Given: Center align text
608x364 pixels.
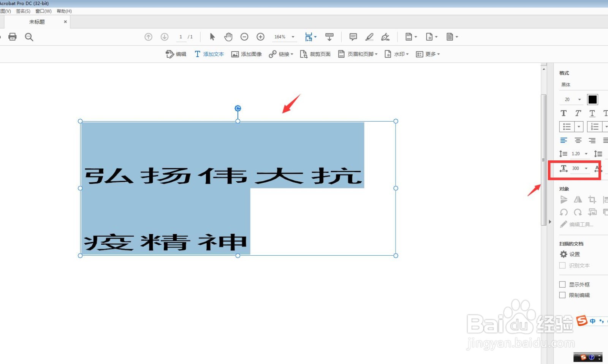Looking at the screenshot, I should pyautogui.click(x=578, y=141).
